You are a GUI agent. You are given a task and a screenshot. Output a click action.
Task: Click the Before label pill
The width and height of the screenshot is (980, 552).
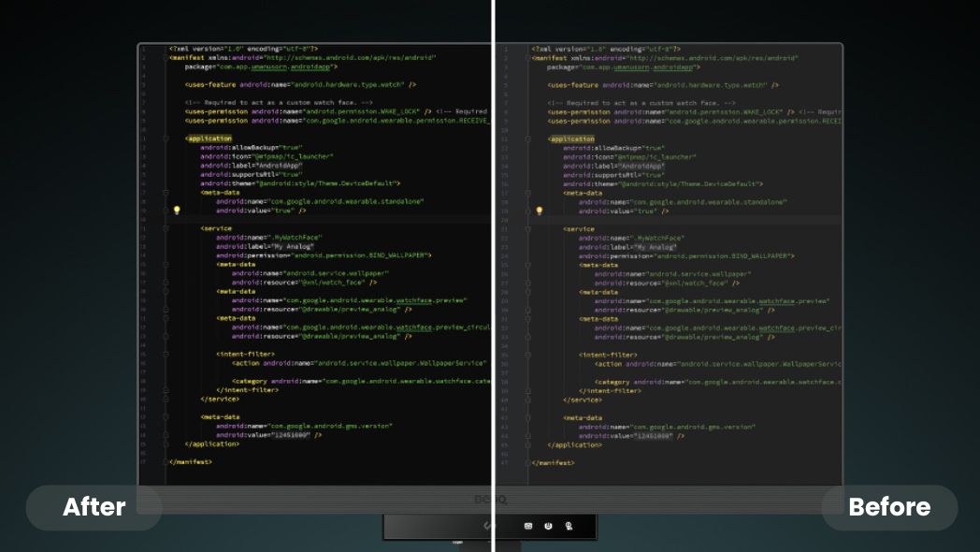point(889,507)
